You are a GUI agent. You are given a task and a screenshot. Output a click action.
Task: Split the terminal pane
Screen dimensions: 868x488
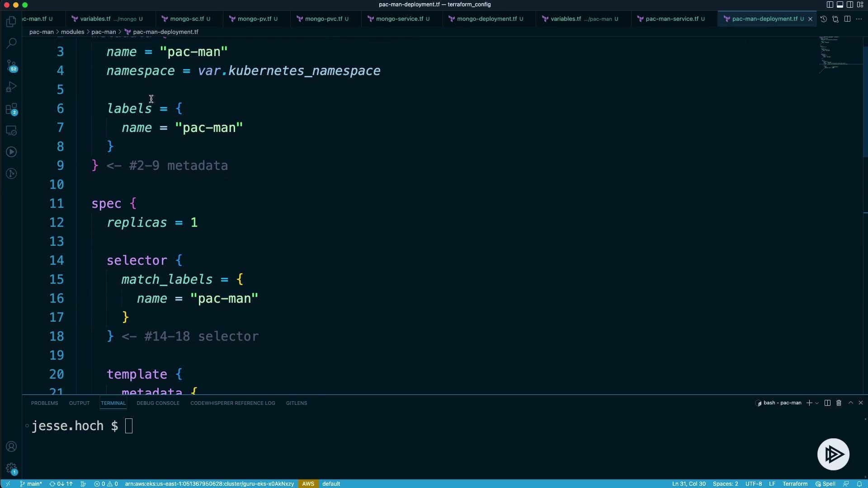tap(827, 403)
